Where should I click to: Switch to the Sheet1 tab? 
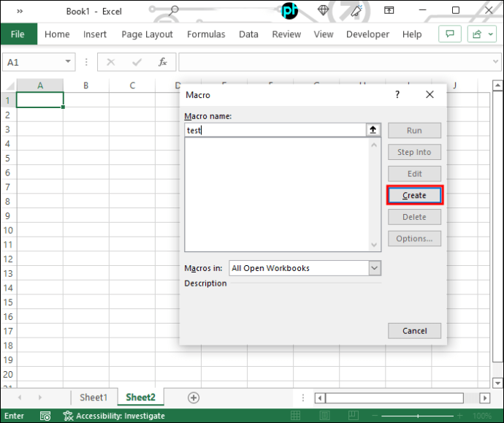pos(93,397)
